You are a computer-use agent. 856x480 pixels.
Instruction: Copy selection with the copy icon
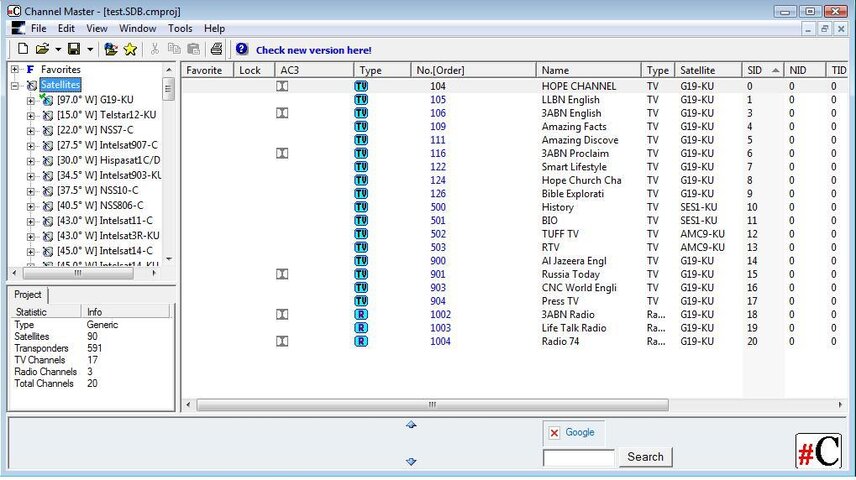174,49
